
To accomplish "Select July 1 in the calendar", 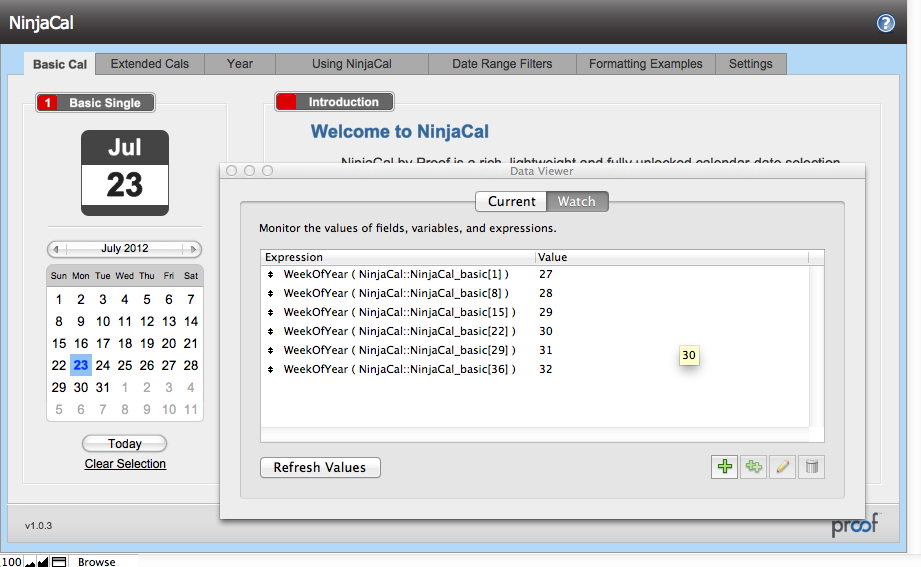I will point(59,300).
